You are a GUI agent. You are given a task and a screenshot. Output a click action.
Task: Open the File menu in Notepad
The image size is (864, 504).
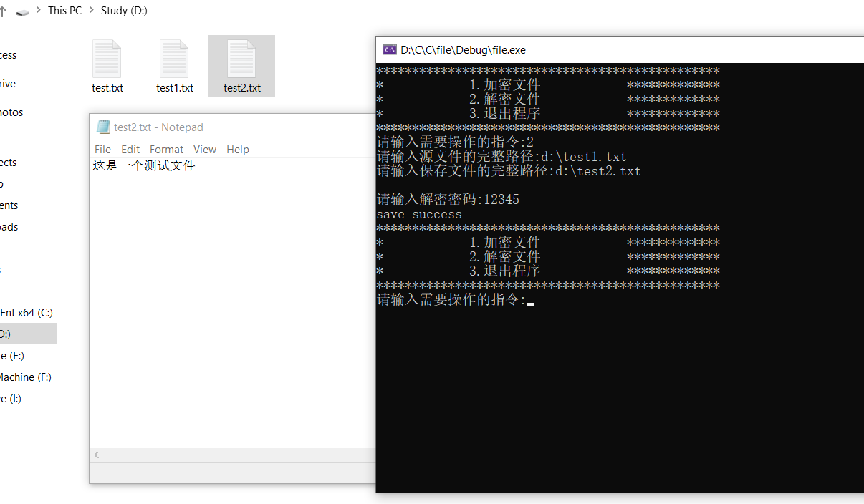(102, 149)
